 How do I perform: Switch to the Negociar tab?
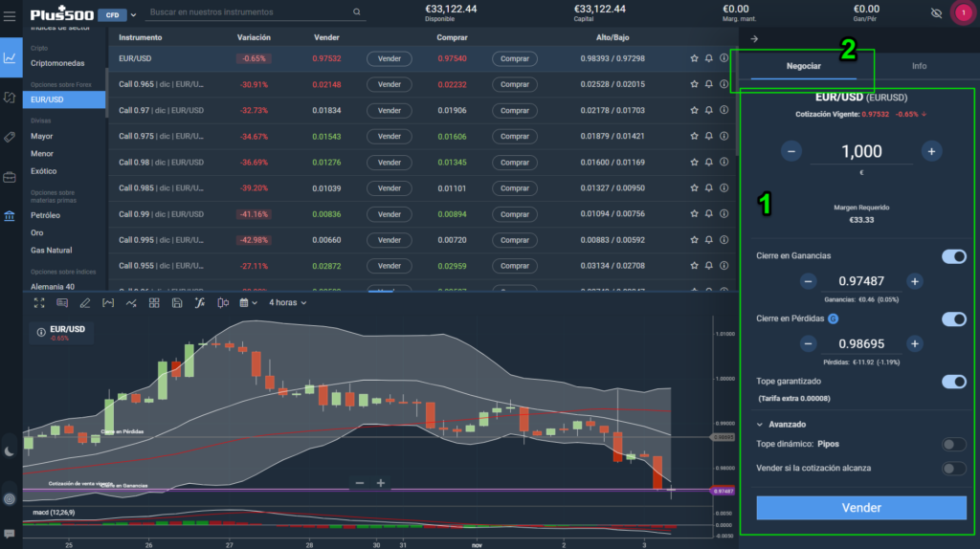tap(803, 66)
